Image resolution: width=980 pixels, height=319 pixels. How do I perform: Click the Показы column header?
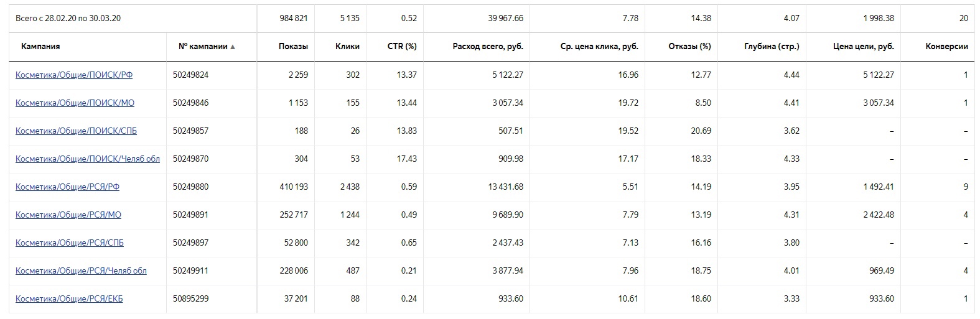[293, 47]
